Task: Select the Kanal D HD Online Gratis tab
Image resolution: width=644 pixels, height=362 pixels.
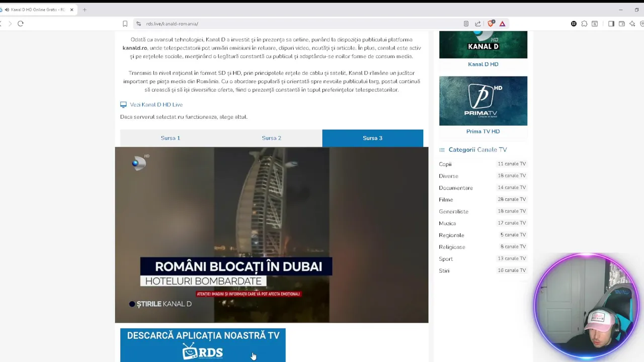Action: [x=38, y=10]
